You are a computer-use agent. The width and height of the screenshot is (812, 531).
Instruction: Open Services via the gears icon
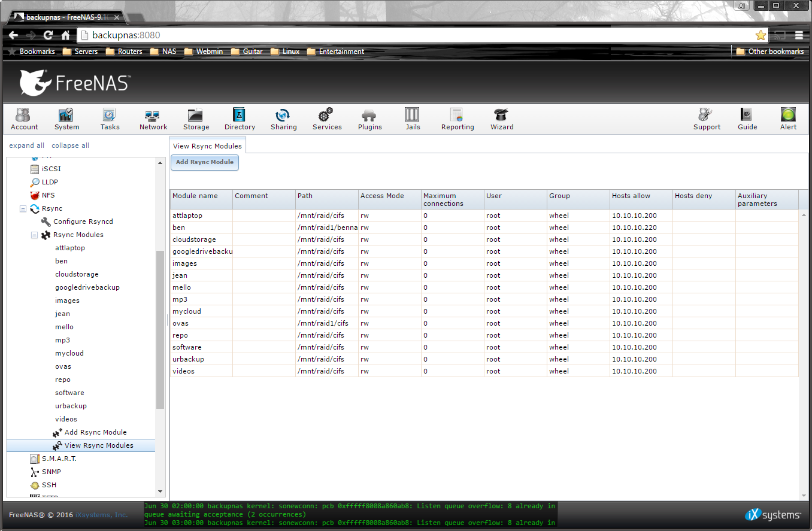click(x=327, y=119)
